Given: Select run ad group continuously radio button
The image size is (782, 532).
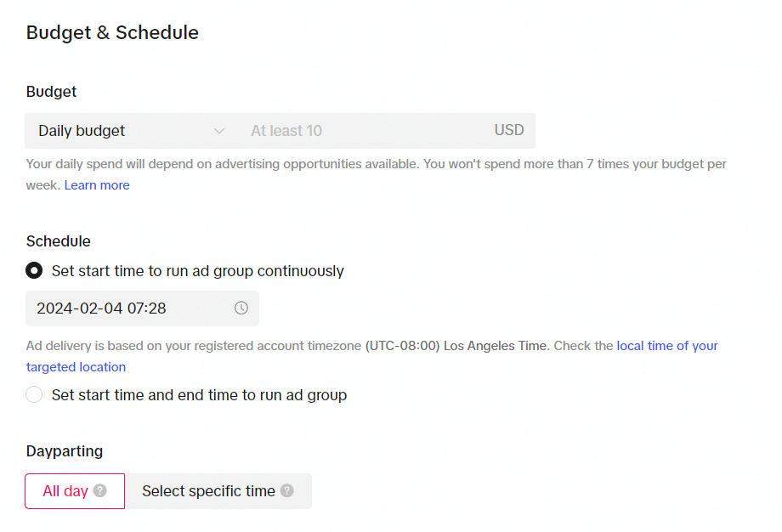Looking at the screenshot, I should (x=34, y=271).
